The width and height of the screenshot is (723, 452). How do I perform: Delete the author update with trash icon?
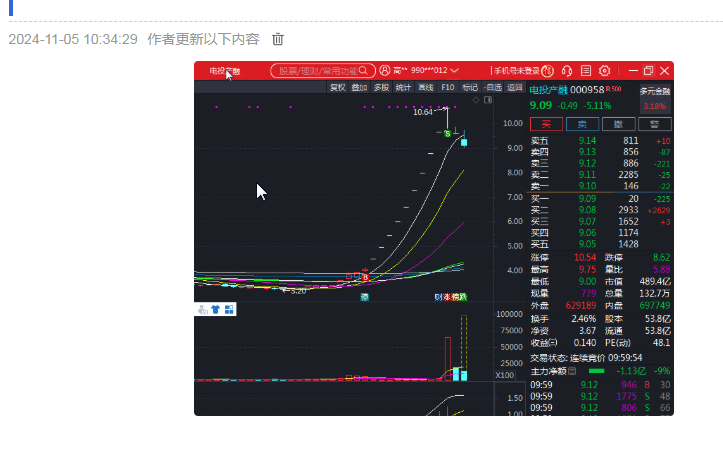(278, 39)
